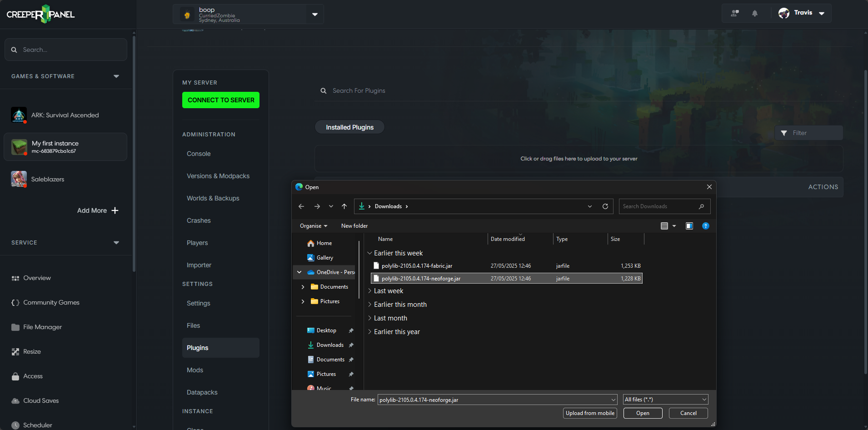This screenshot has width=868, height=430.
Task: Click the Cloud Saves cloud icon
Action: point(15,401)
